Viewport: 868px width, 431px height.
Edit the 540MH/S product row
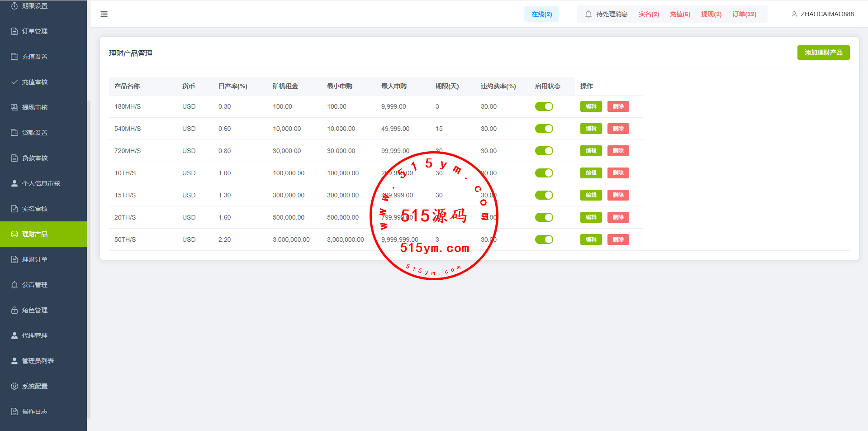[591, 129]
